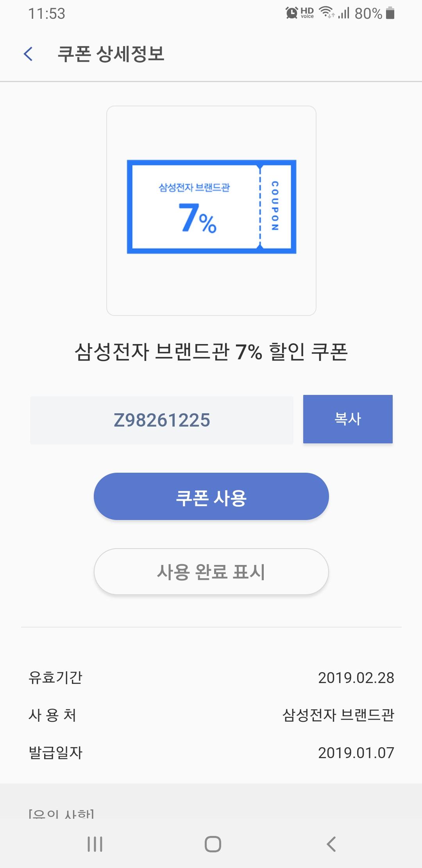Tap the expiry date 2019.02.28
422x868 pixels.
click(356, 678)
